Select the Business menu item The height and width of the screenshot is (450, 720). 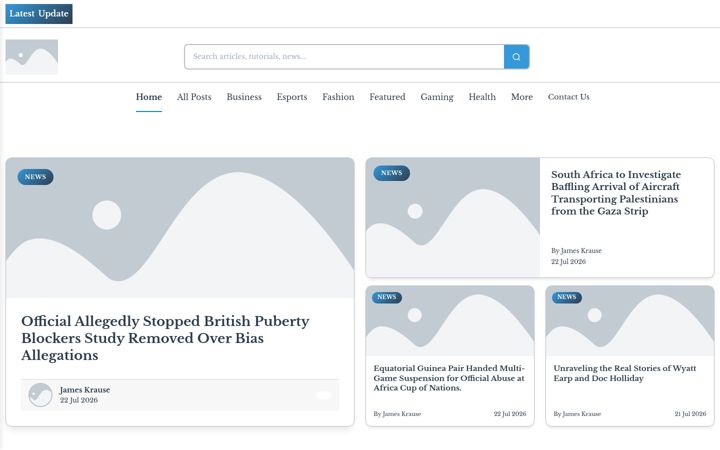click(244, 97)
